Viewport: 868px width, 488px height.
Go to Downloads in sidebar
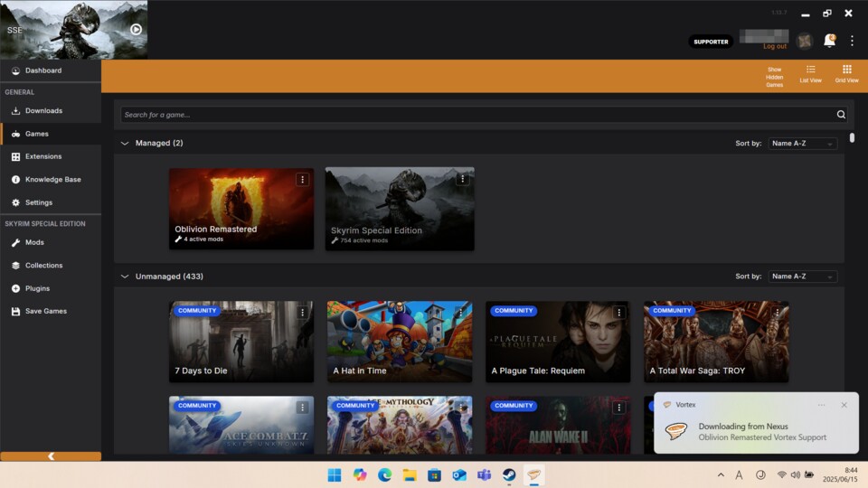[43, 110]
